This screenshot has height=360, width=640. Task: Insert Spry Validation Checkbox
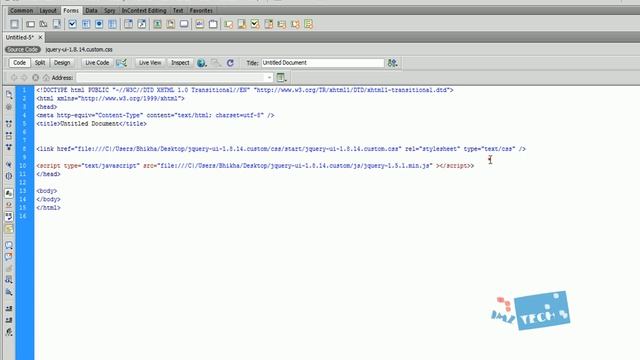click(x=255, y=24)
